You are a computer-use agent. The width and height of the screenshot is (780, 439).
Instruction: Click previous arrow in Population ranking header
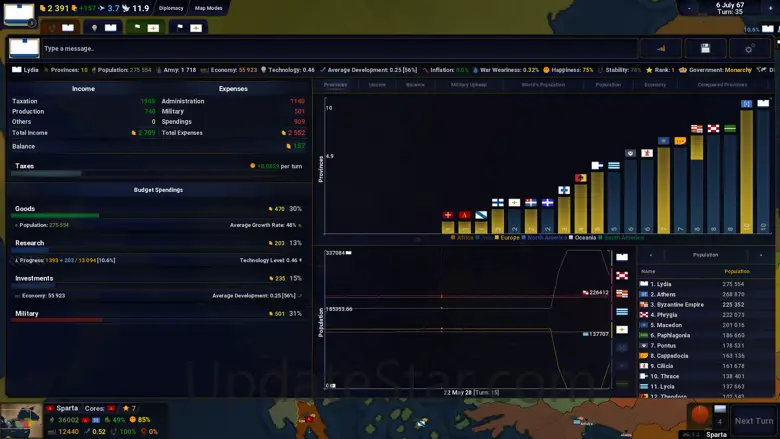(x=651, y=255)
